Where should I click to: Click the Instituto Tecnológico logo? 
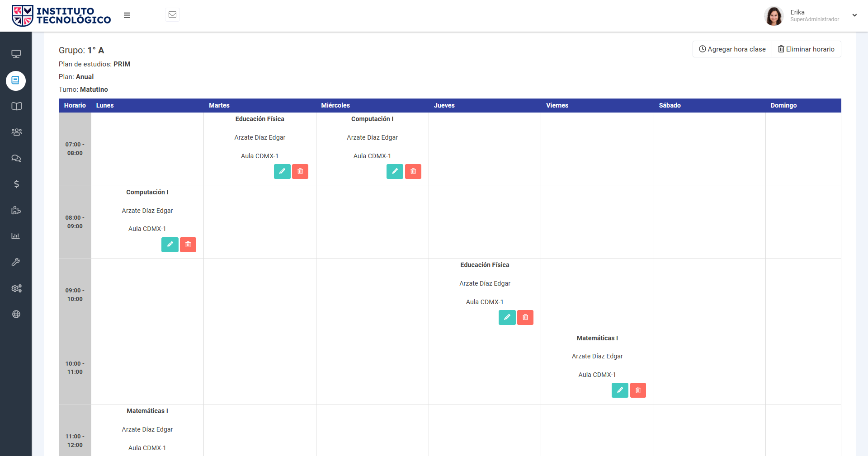[x=61, y=16]
